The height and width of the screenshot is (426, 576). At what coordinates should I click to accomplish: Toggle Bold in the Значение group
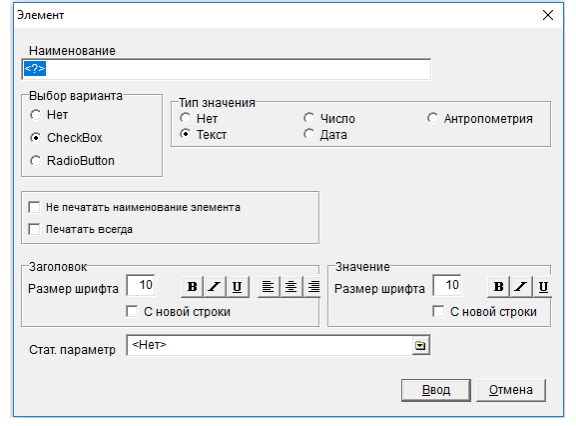(x=498, y=287)
